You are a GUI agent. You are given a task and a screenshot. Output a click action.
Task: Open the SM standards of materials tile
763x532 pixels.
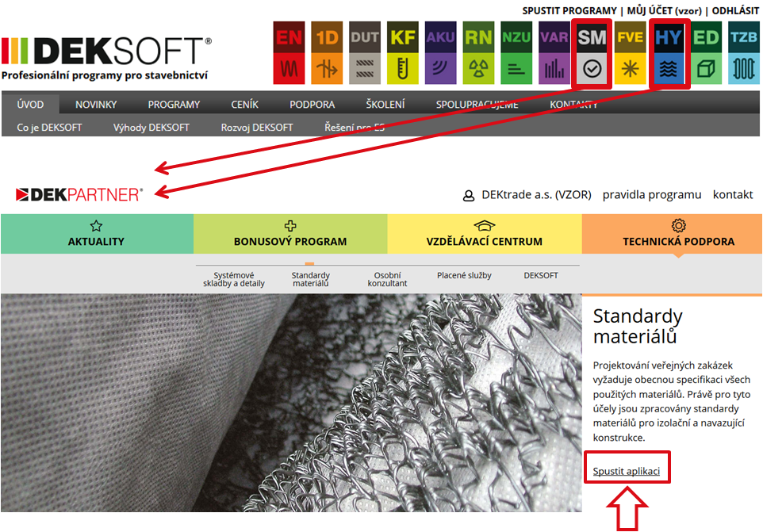[592, 53]
